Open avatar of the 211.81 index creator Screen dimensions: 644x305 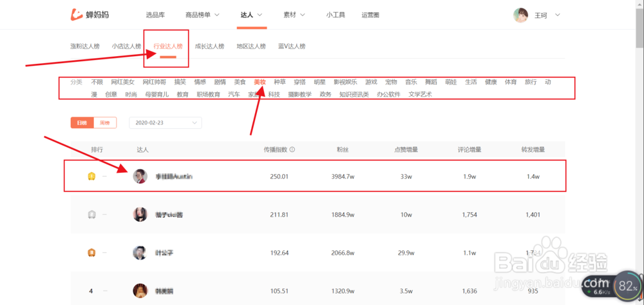pos(140,215)
